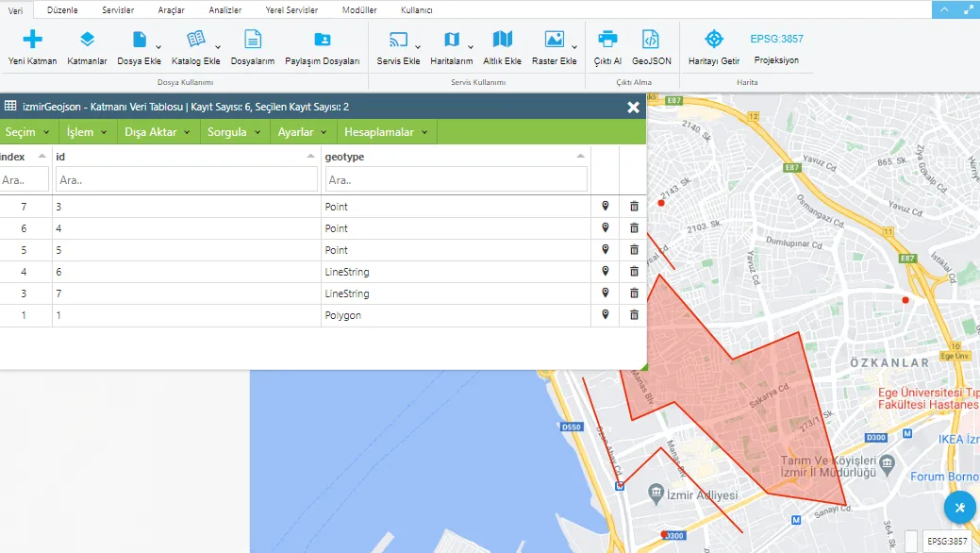Delete the id 5 row
The height and width of the screenshot is (553, 980).
[634, 249]
